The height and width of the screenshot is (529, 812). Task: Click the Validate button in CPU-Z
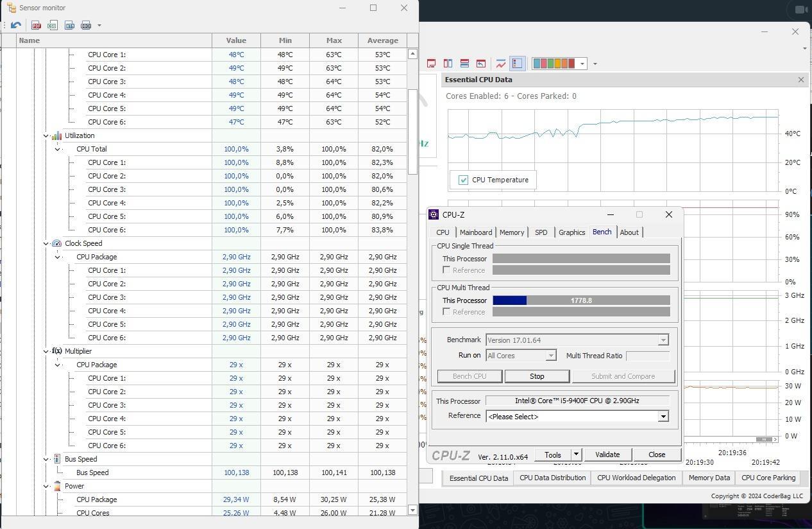[607, 455]
